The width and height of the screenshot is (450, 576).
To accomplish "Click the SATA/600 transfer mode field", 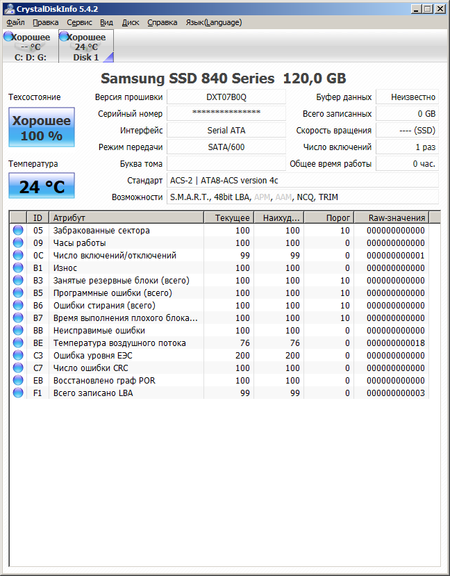I will coord(226,147).
